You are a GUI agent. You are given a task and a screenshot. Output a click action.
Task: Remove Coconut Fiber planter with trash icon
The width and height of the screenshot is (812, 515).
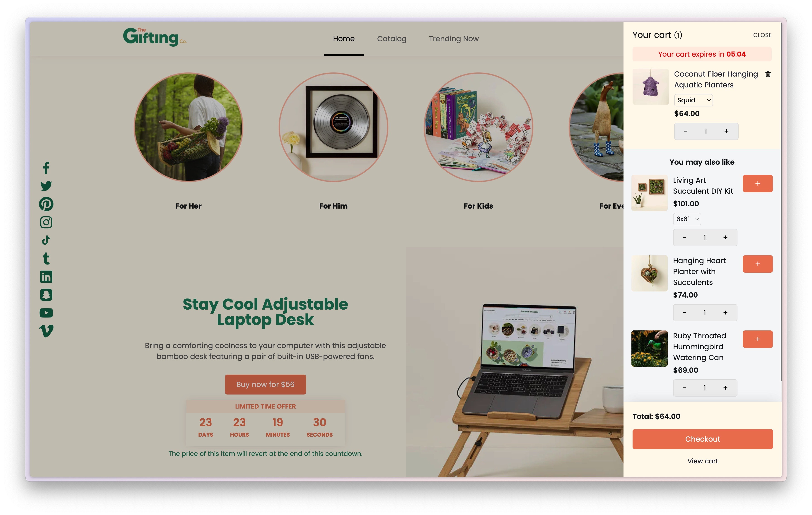(x=768, y=74)
